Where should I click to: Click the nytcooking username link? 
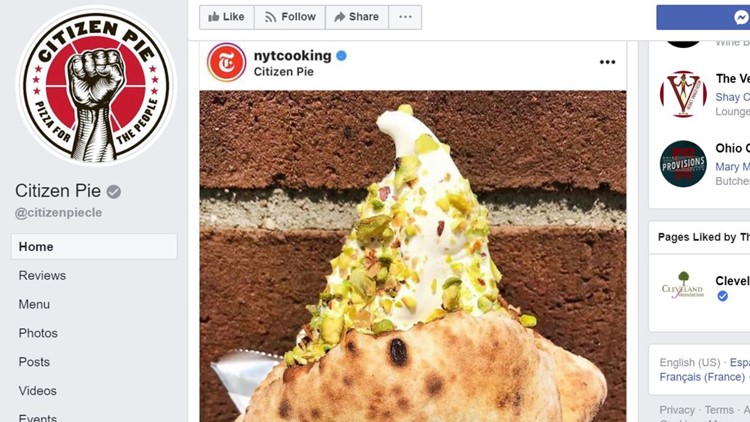point(292,56)
